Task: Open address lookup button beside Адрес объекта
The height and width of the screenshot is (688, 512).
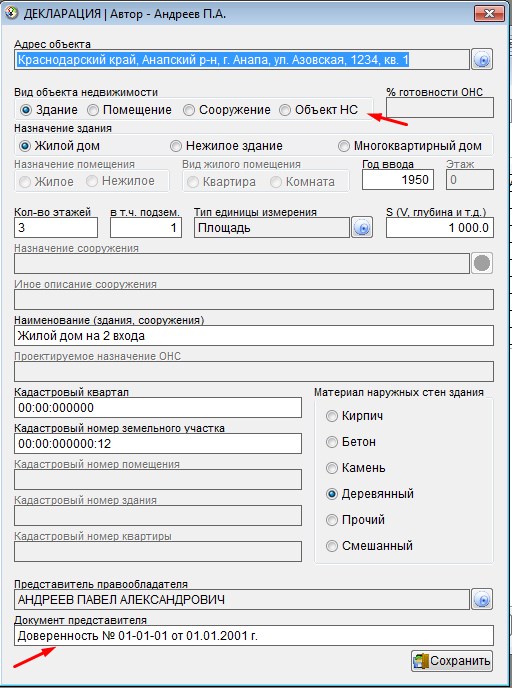Action: pos(482,59)
